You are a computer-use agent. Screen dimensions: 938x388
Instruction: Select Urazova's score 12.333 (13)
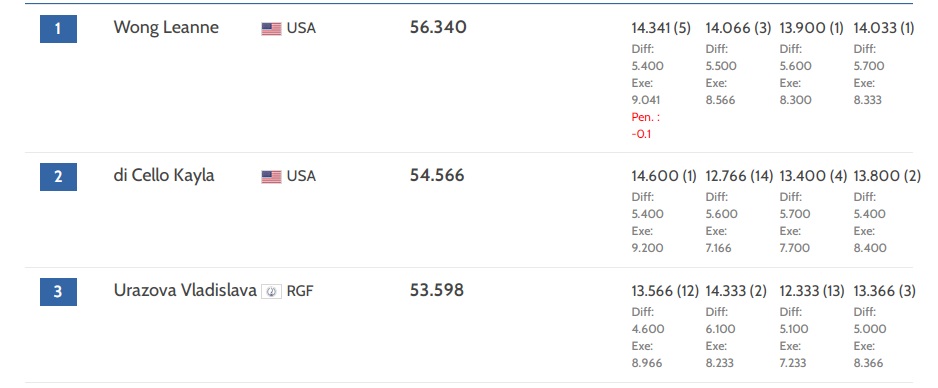[812, 291]
